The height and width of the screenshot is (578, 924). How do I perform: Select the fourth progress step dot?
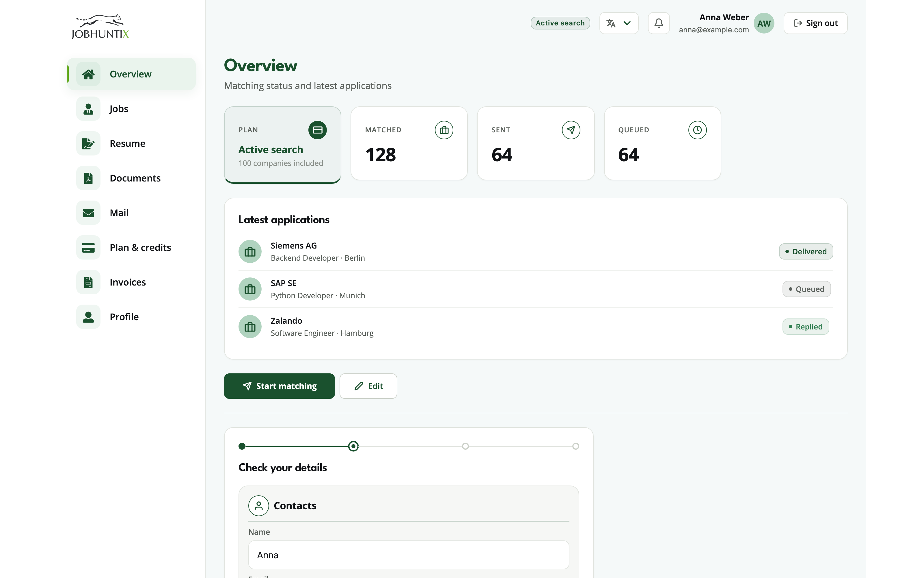pyautogui.click(x=575, y=446)
